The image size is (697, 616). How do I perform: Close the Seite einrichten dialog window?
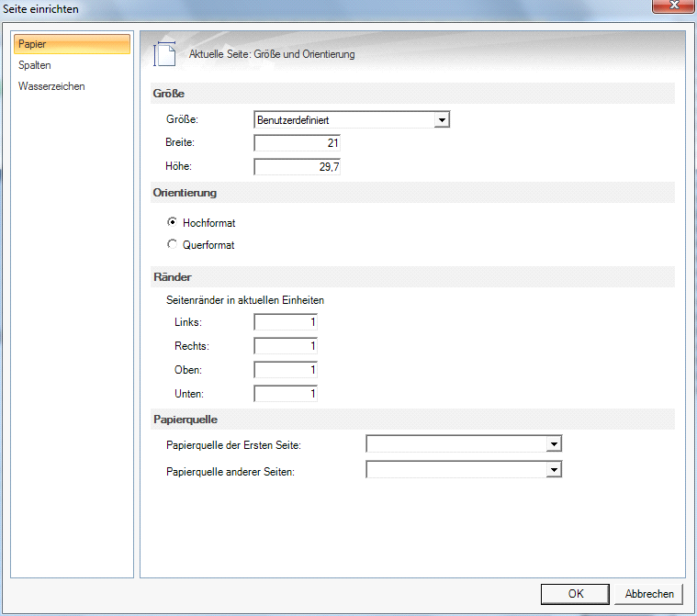pyautogui.click(x=673, y=7)
